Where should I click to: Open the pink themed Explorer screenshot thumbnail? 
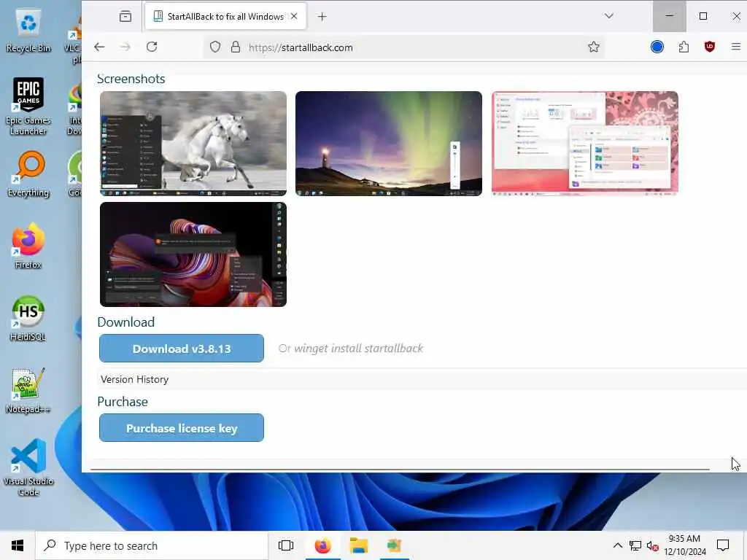coord(585,144)
